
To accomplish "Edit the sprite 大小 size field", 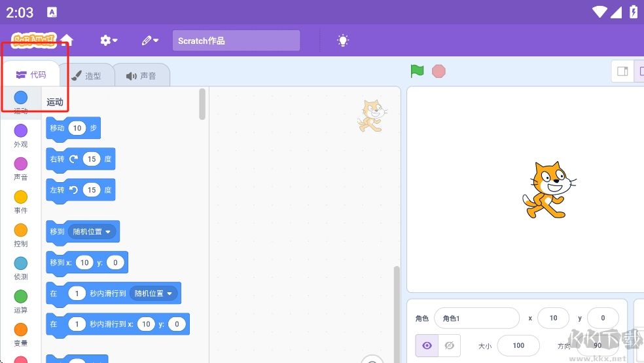I will point(518,345).
